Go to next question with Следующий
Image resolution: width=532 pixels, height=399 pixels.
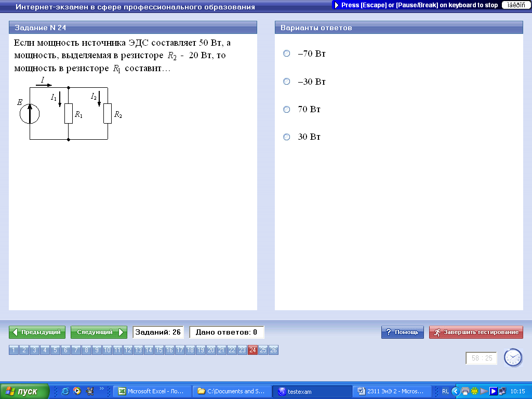tap(99, 332)
